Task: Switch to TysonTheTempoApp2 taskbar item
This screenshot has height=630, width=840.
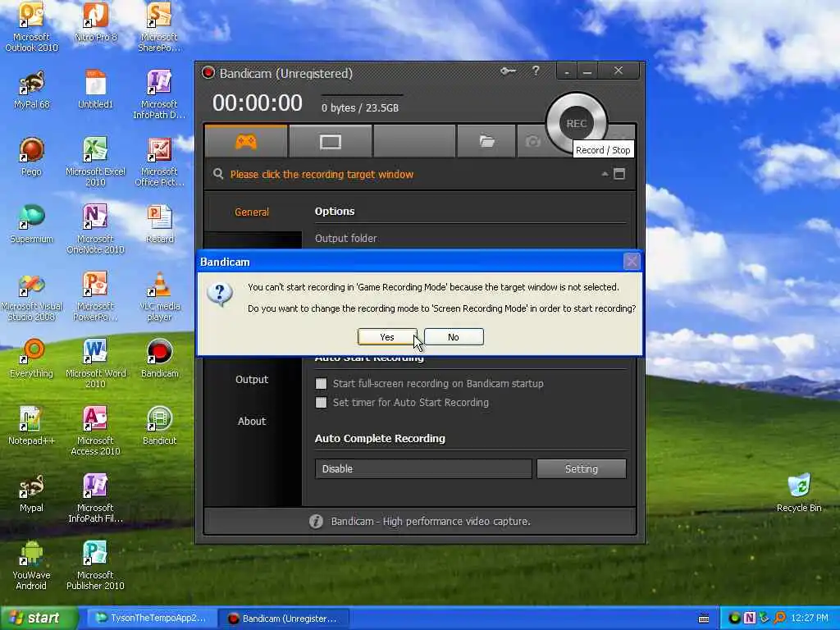Action: tap(151, 619)
